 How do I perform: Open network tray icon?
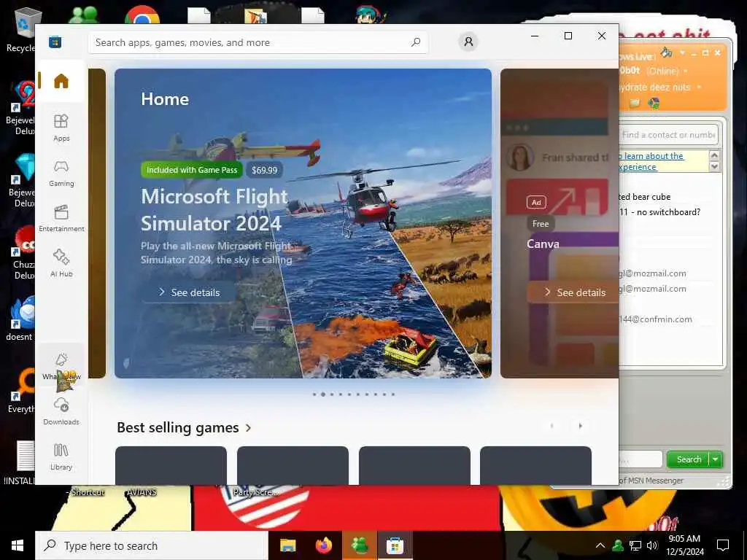(x=635, y=545)
